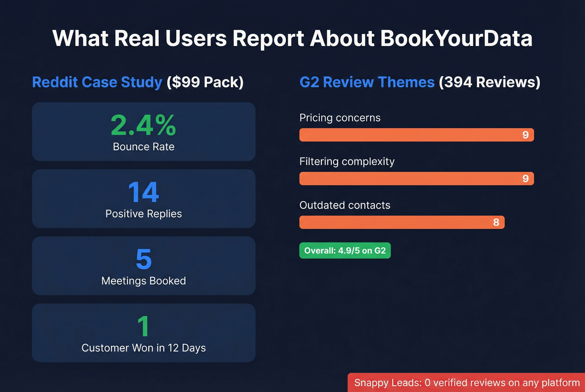Click the Pricing concerns label text
585x392 pixels.
coord(340,118)
